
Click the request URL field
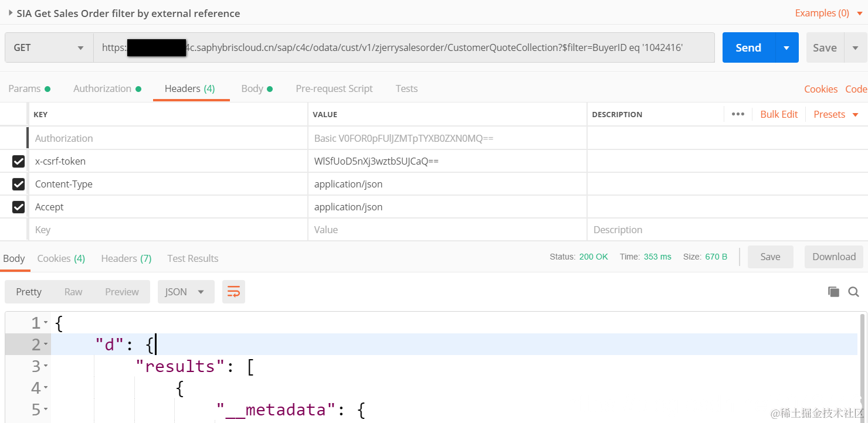click(404, 47)
